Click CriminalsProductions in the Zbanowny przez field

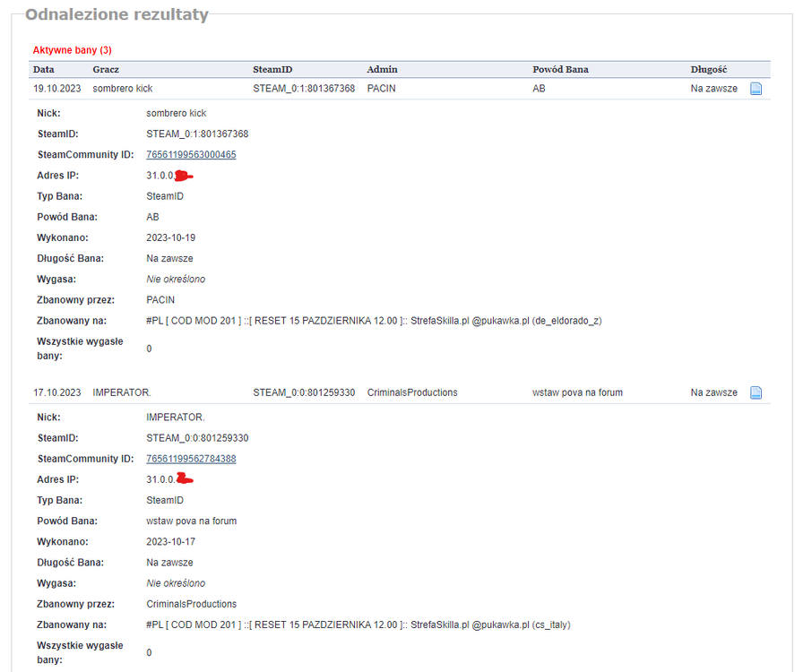[x=191, y=604]
